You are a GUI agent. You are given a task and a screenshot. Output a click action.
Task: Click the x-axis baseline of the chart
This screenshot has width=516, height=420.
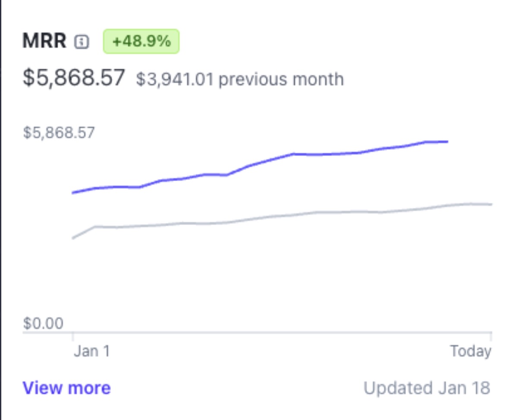259,332
